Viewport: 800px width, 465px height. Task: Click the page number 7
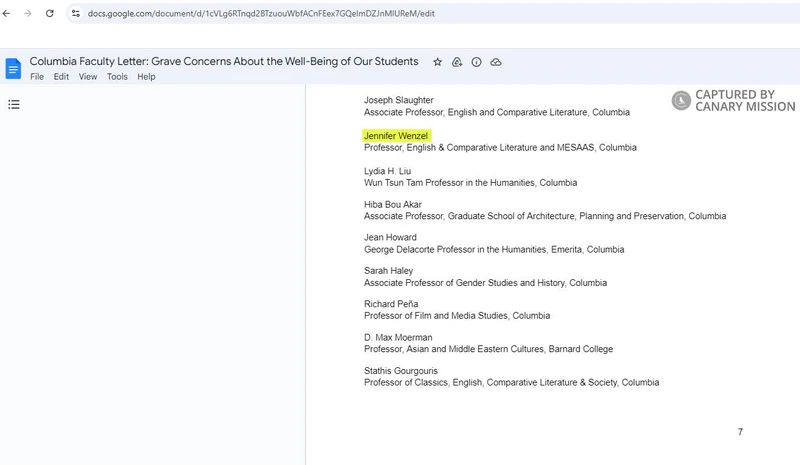pyautogui.click(x=740, y=432)
